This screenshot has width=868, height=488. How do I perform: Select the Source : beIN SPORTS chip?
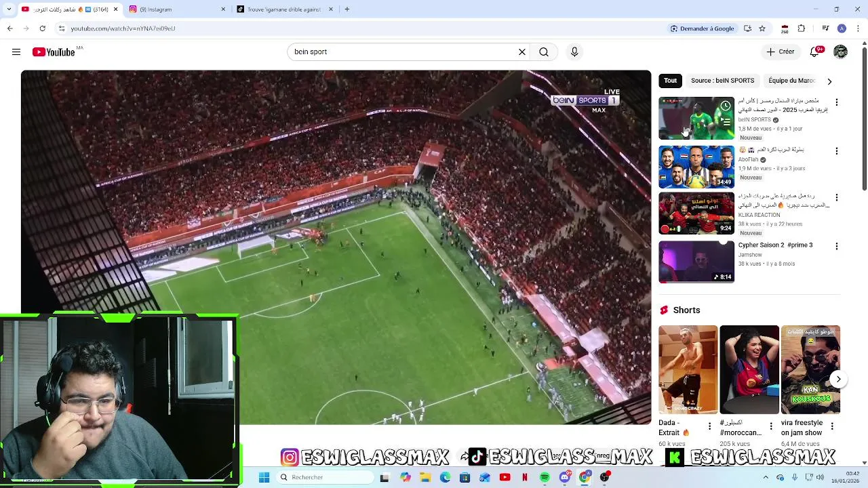pyautogui.click(x=722, y=81)
